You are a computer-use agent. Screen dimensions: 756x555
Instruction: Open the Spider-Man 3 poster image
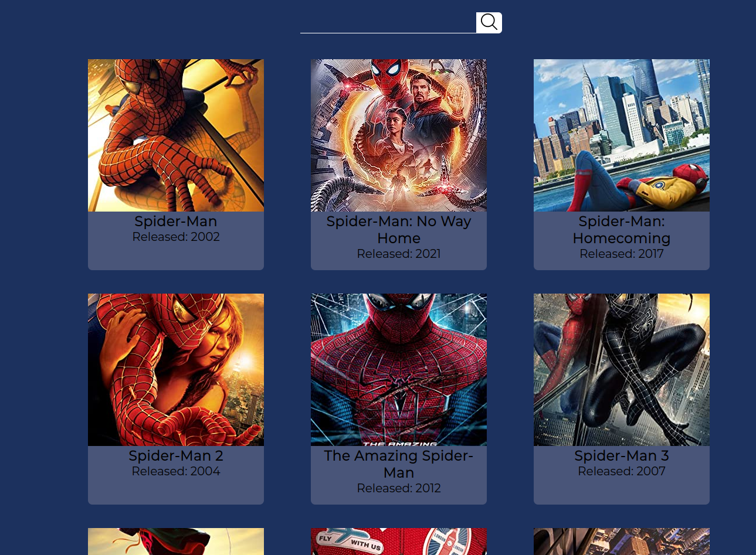point(622,370)
